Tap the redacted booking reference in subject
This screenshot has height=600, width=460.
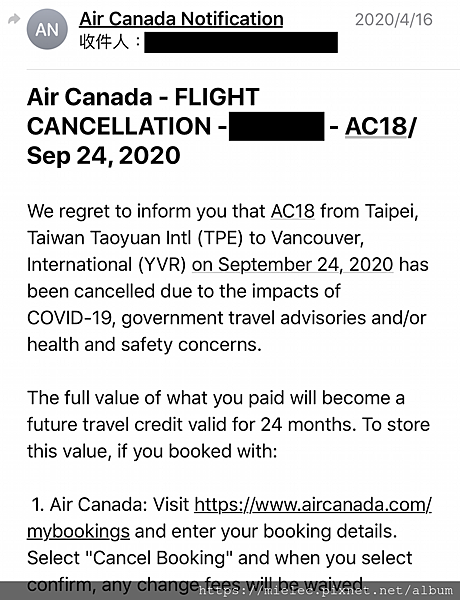[x=277, y=127]
